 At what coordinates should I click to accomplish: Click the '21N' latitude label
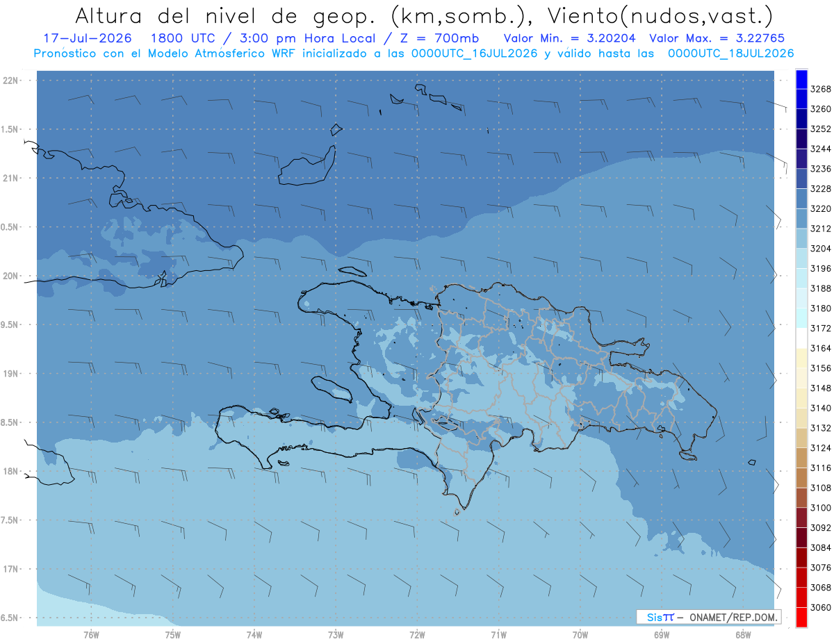click(12, 178)
